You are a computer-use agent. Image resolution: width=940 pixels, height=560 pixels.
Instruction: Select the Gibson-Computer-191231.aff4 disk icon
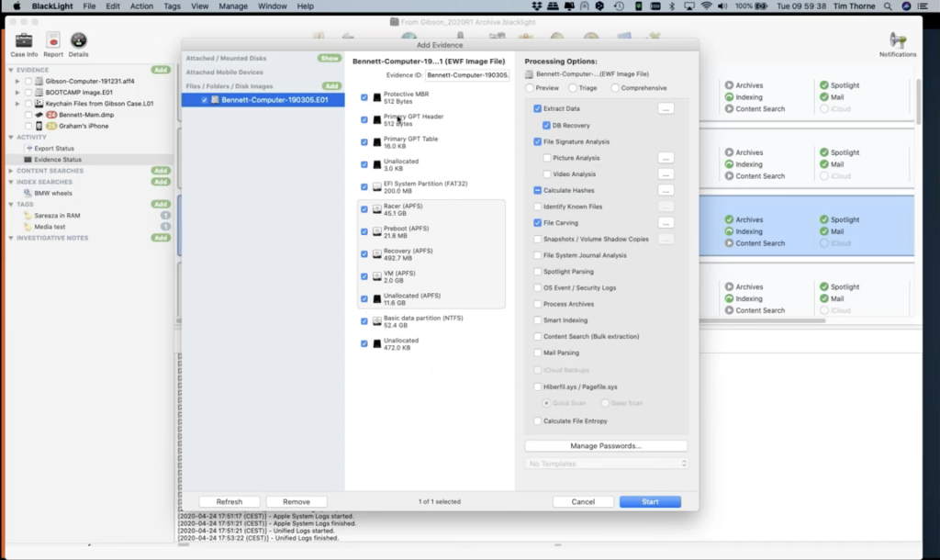coord(39,81)
